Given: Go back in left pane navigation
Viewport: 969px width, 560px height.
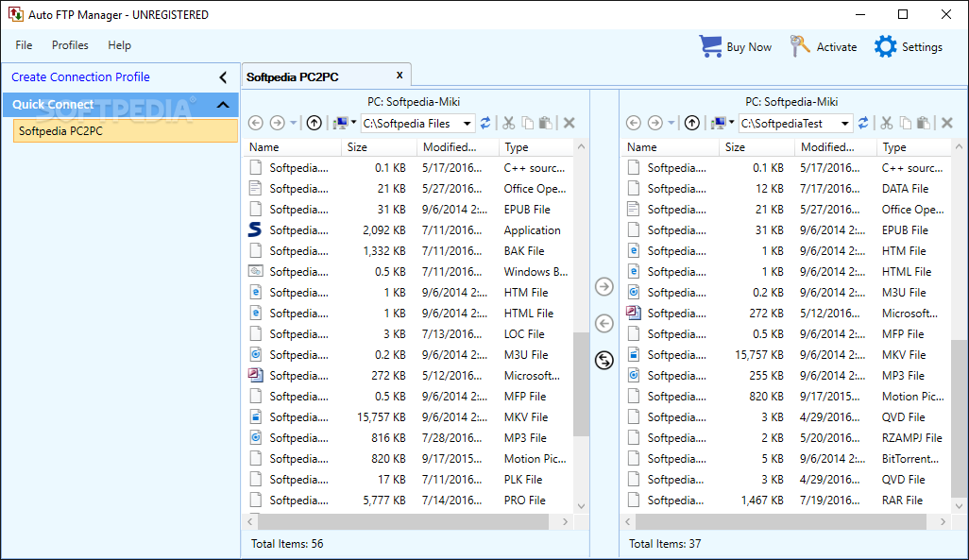Looking at the screenshot, I should click(x=256, y=123).
